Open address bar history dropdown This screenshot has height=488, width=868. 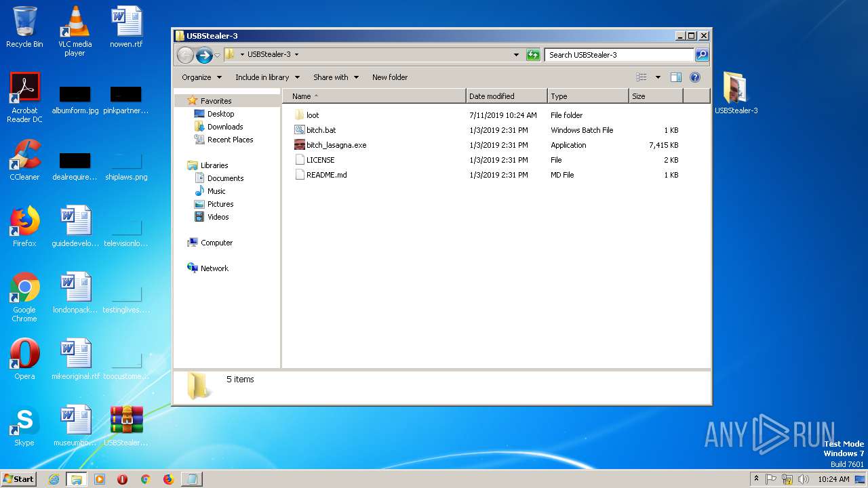tap(516, 55)
